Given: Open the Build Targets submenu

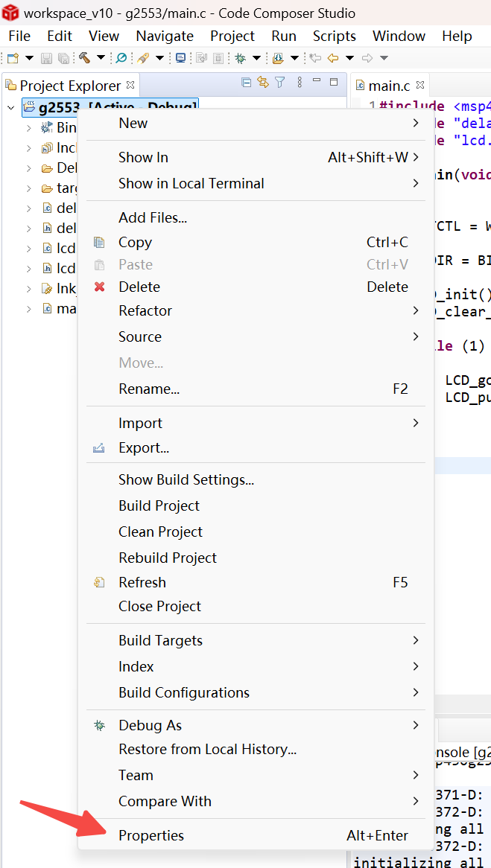Looking at the screenshot, I should (x=256, y=640).
